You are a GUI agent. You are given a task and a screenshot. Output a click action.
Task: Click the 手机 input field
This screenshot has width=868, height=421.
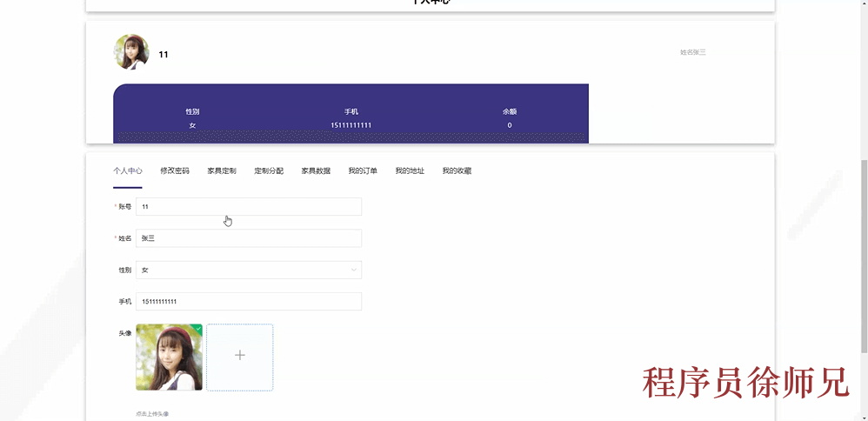[249, 301]
